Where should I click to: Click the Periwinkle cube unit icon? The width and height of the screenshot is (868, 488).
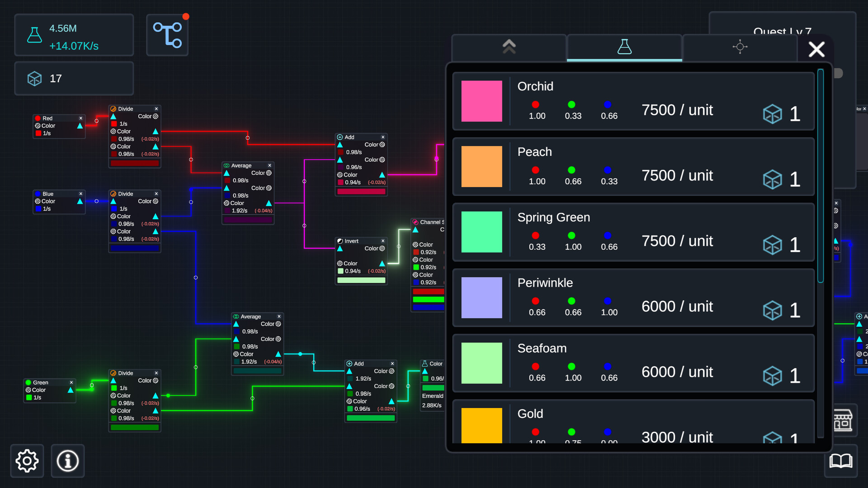coord(772,310)
